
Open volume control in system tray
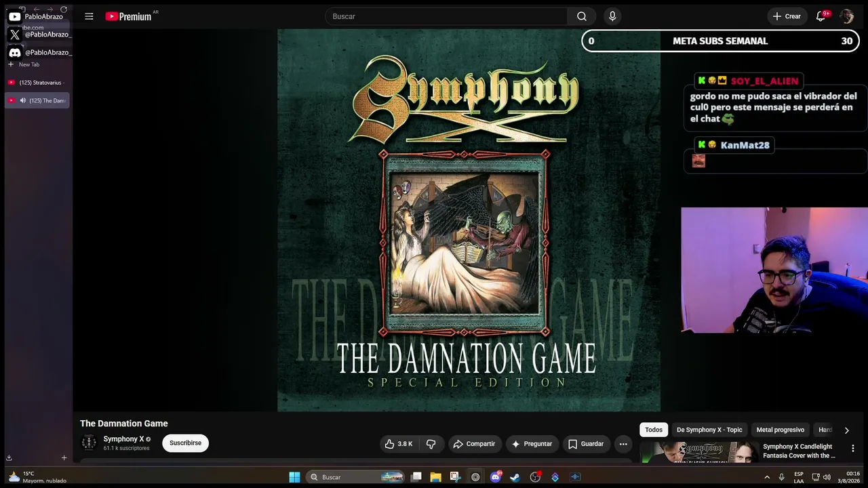click(826, 477)
